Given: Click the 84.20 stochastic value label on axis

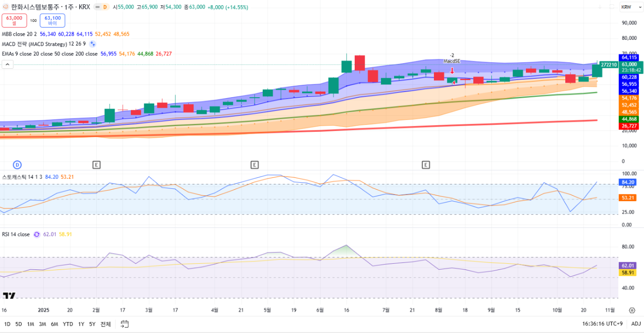Looking at the screenshot, I should pos(626,182).
